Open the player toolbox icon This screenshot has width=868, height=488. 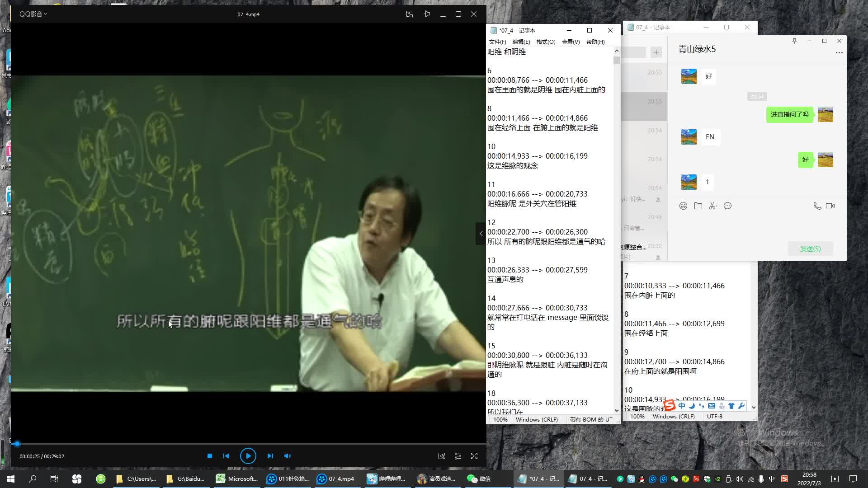pos(442,456)
